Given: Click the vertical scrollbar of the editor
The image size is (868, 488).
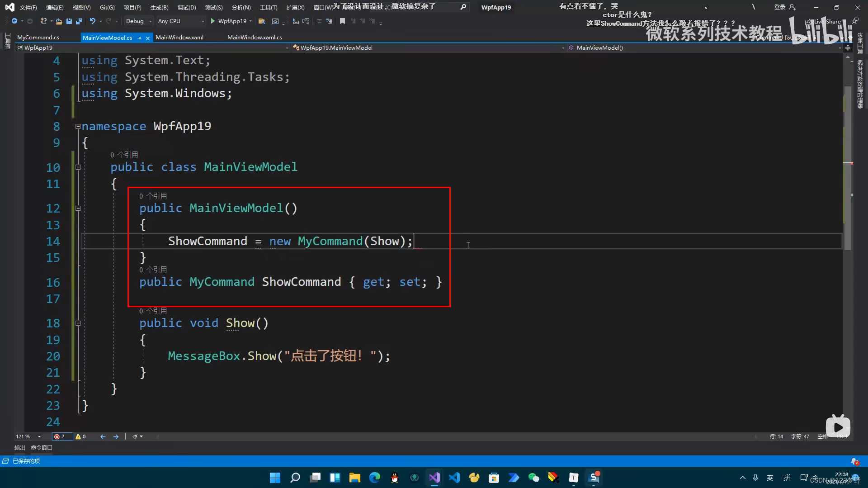Looking at the screenshot, I should coord(848,167).
